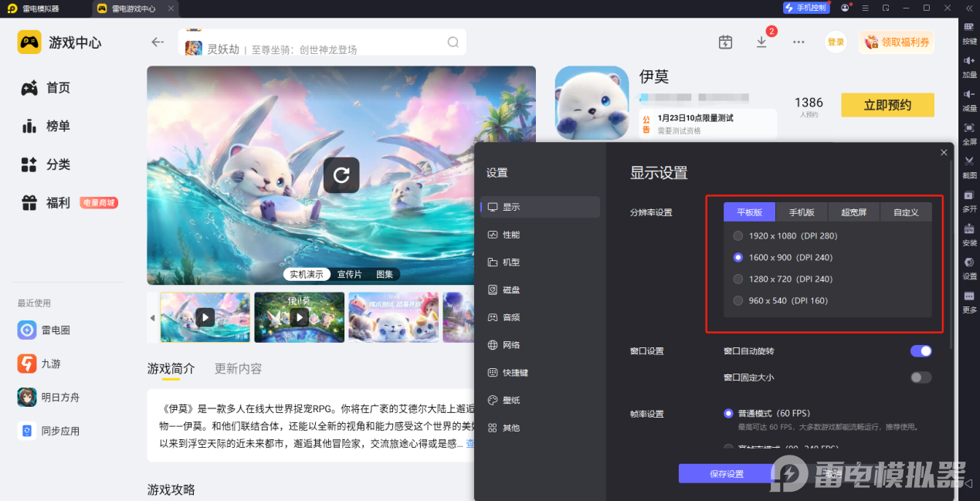Click the 立即预约 button
The width and height of the screenshot is (980, 501).
point(887,105)
